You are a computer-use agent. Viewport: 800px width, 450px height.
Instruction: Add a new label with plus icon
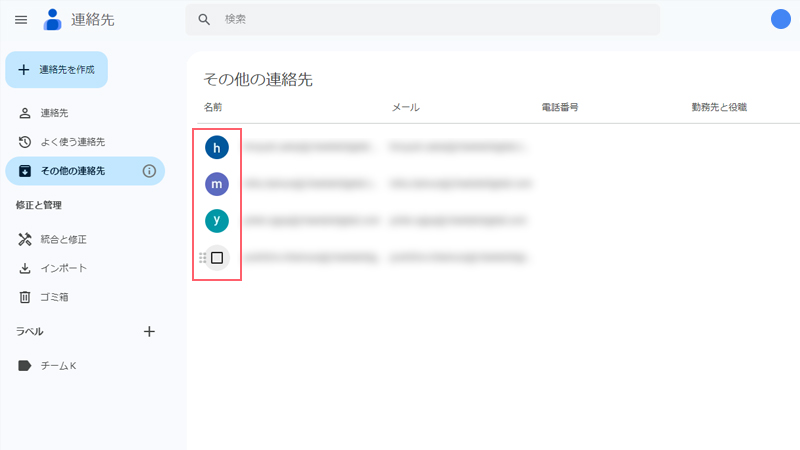pyautogui.click(x=149, y=331)
